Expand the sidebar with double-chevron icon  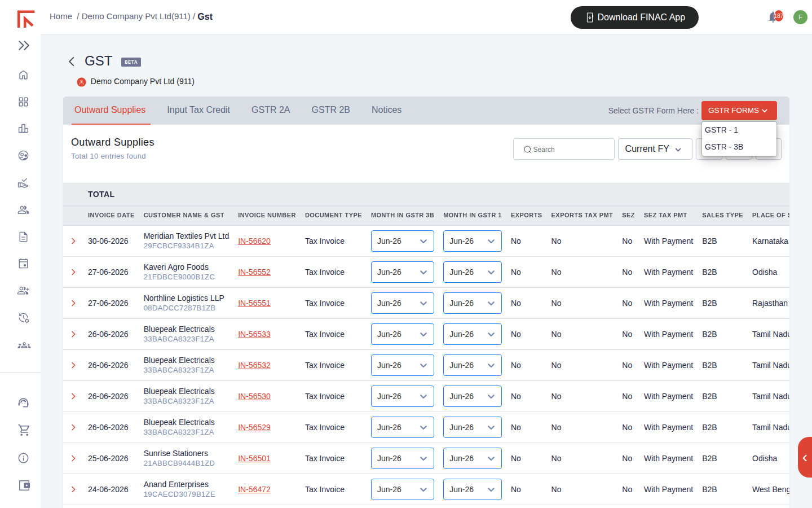point(24,46)
